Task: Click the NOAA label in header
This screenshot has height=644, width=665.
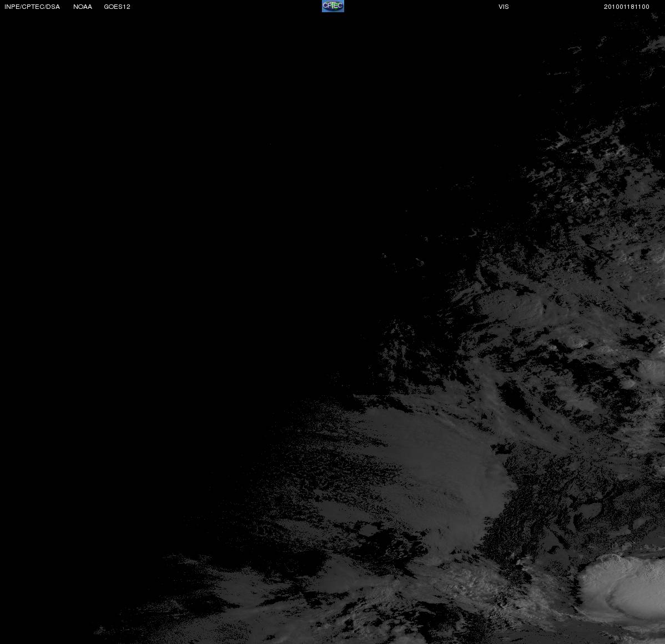Action: click(x=83, y=7)
